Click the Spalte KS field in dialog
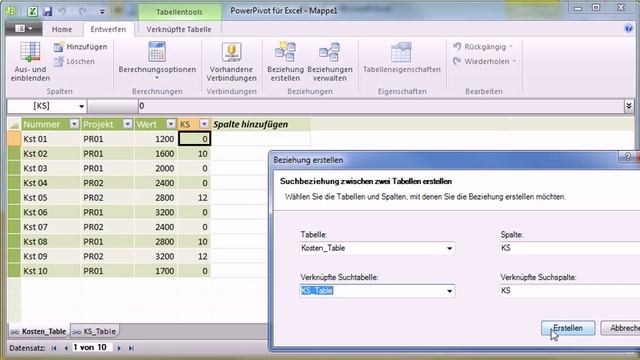640x360 pixels. pos(569,248)
